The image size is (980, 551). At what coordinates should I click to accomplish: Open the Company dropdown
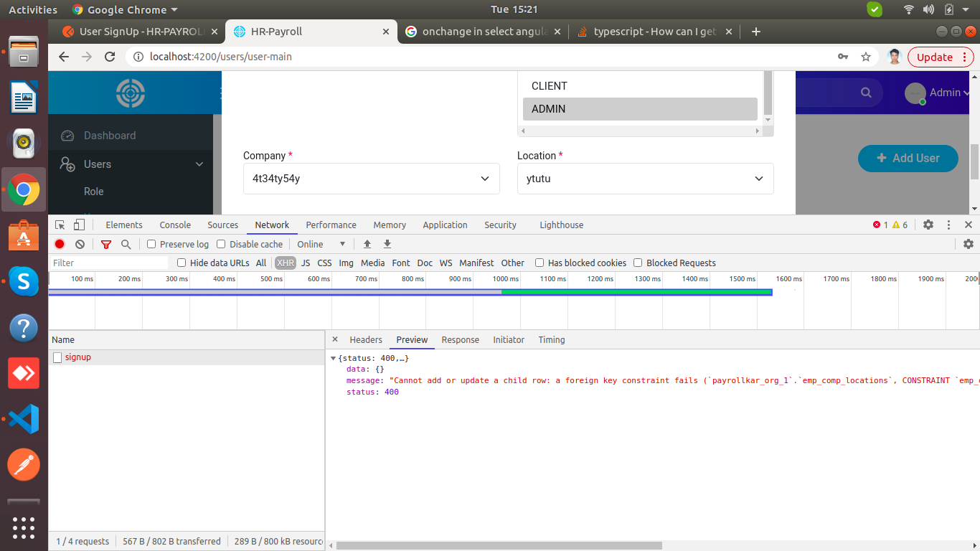(x=371, y=179)
